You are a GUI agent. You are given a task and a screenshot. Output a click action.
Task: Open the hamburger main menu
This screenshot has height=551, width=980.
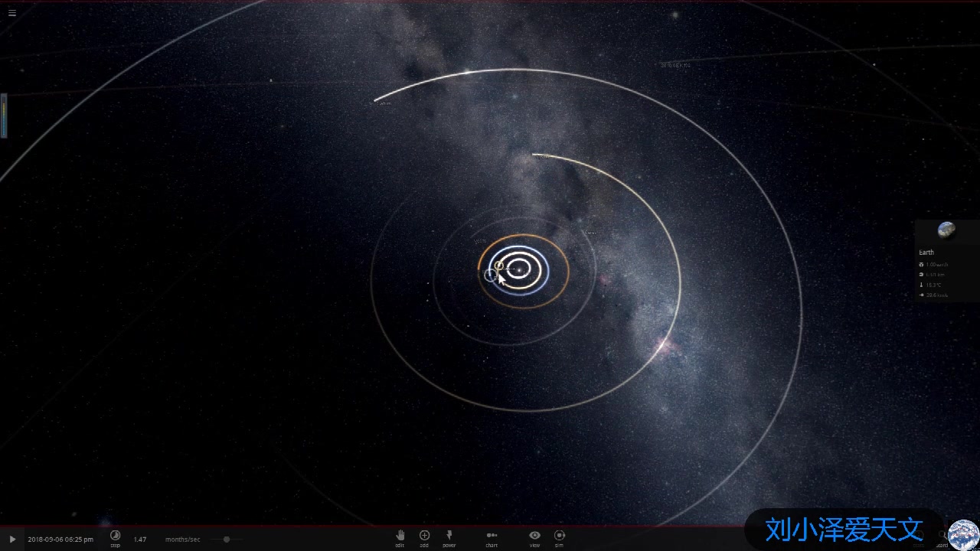pyautogui.click(x=11, y=12)
